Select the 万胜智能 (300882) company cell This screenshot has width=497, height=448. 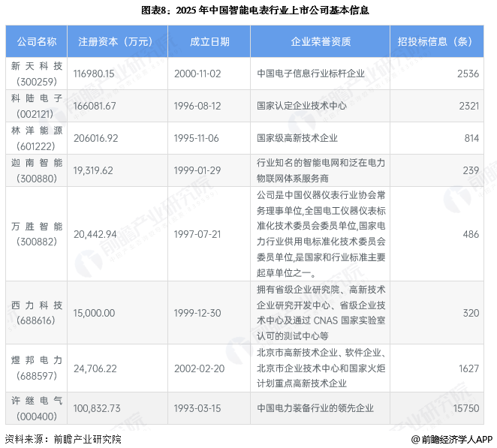(x=36, y=234)
